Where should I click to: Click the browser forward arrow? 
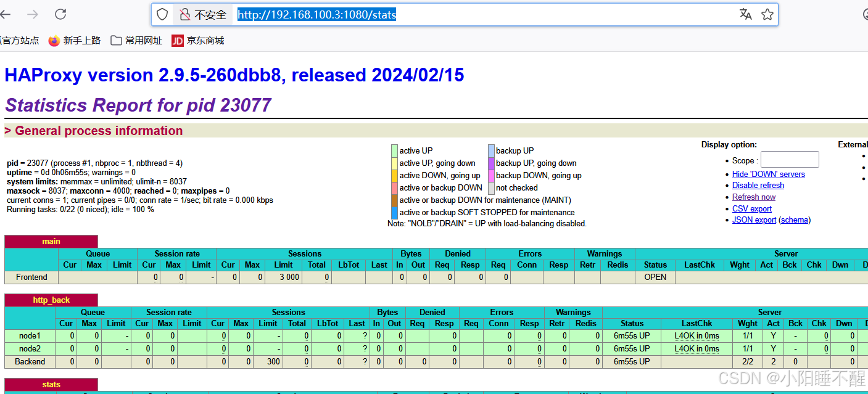click(x=33, y=14)
